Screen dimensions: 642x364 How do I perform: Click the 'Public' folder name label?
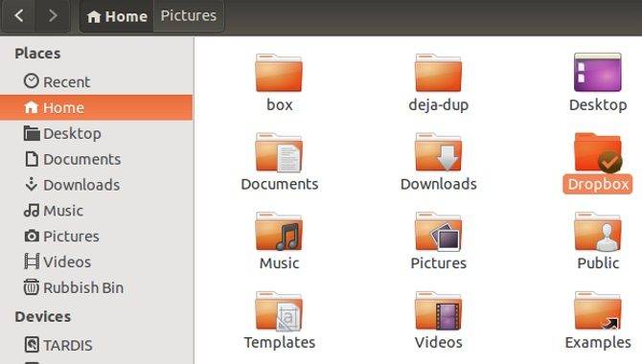click(598, 263)
